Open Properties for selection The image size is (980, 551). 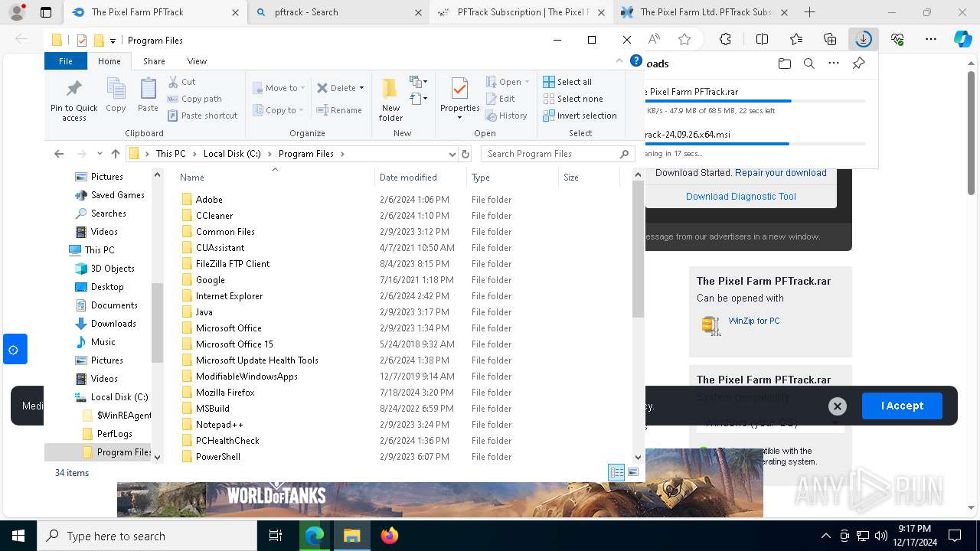[459, 99]
